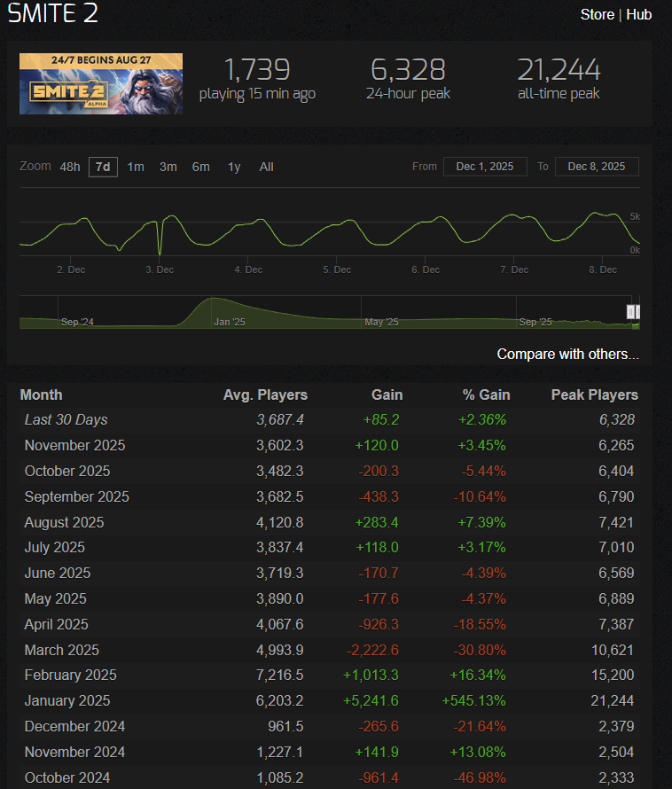Screen dimensions: 672x789
Task: Set chart zoom to 1m
Action: coord(136,167)
